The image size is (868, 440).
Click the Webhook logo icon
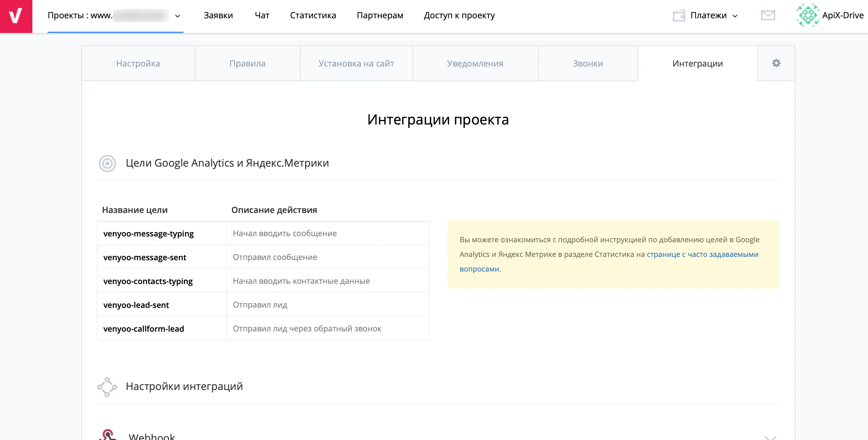click(108, 435)
